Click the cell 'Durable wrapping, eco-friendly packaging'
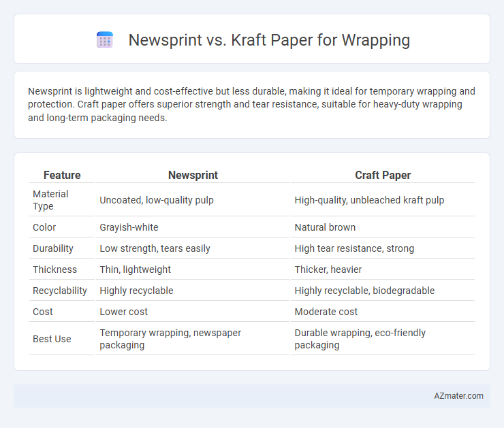504x428 pixels. (360, 339)
